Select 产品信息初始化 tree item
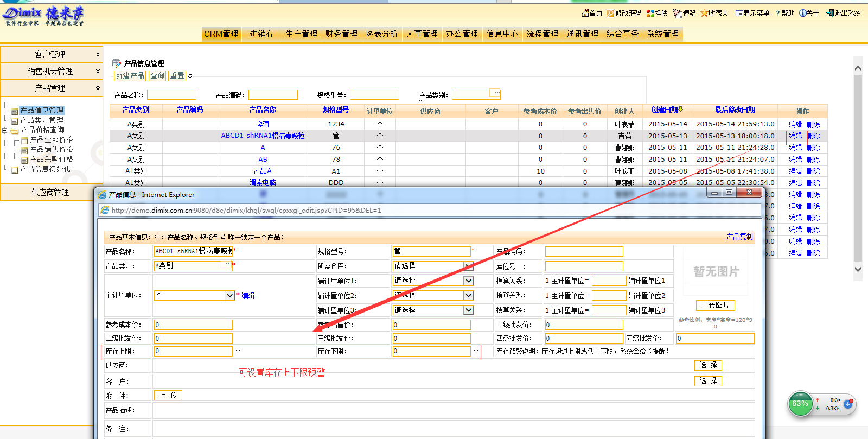Image resolution: width=868 pixels, height=439 pixels. pos(46,169)
